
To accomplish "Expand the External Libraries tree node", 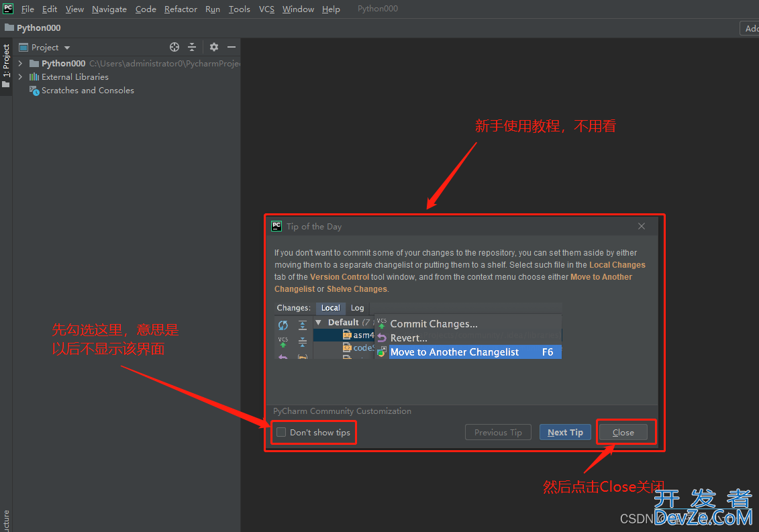I will click(x=20, y=77).
